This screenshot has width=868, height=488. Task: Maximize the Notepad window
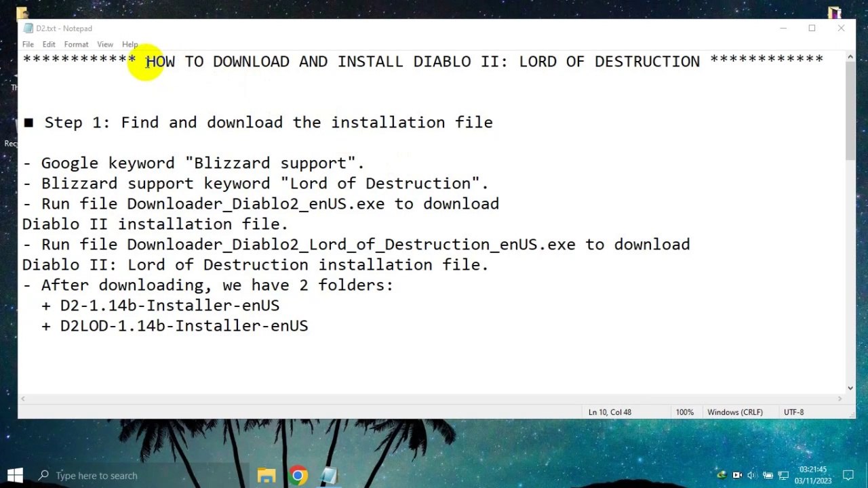pyautogui.click(x=812, y=28)
